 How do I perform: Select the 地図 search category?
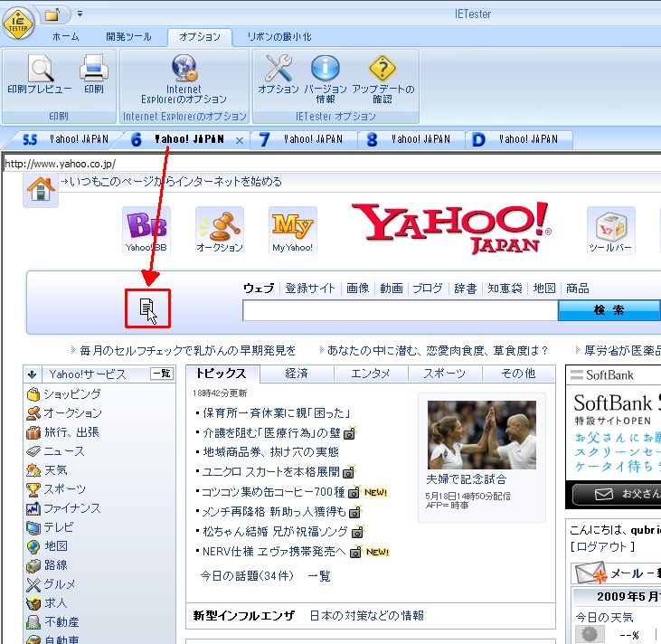pyautogui.click(x=544, y=289)
